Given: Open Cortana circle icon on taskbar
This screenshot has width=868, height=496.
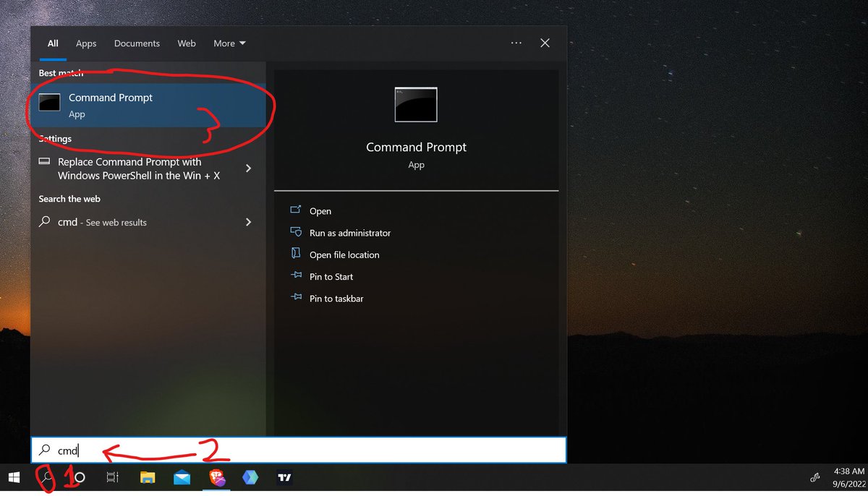Looking at the screenshot, I should pyautogui.click(x=80, y=477).
